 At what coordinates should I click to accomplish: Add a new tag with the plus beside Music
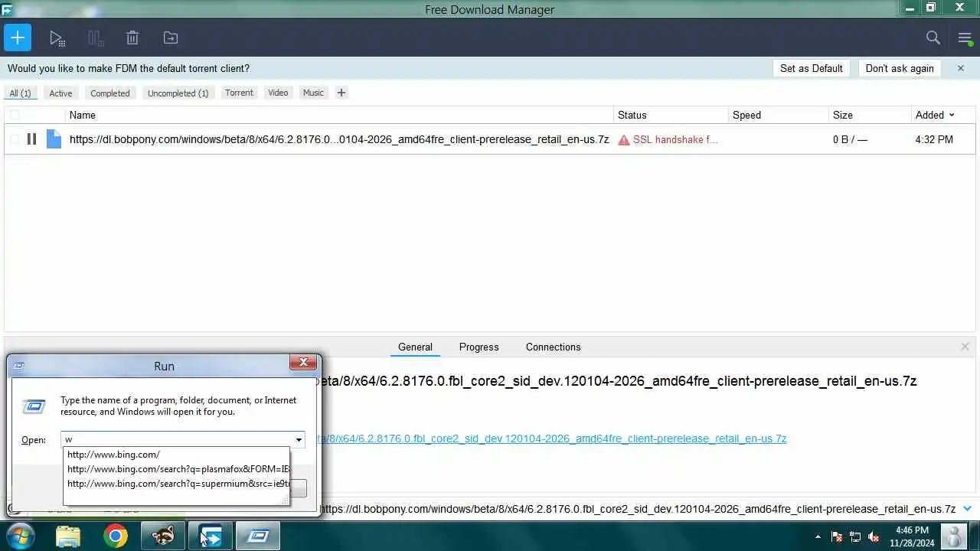pyautogui.click(x=341, y=93)
